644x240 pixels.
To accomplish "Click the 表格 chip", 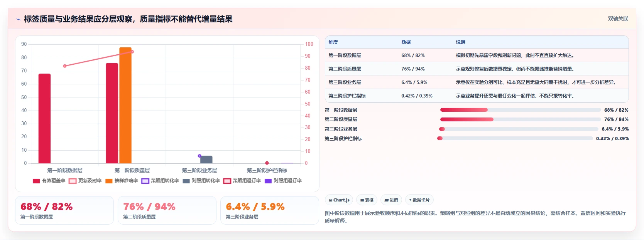I will coord(367,200).
